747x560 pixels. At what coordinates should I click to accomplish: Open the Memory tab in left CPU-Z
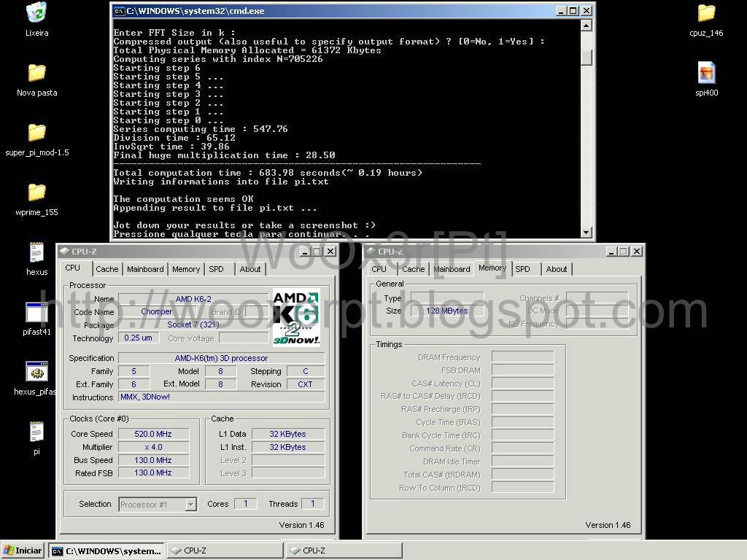(x=186, y=269)
